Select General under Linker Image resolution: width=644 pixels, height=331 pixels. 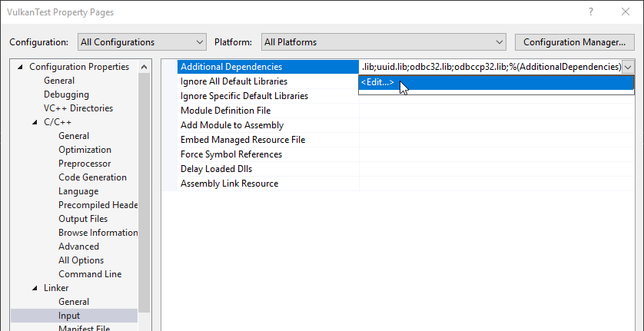74,302
